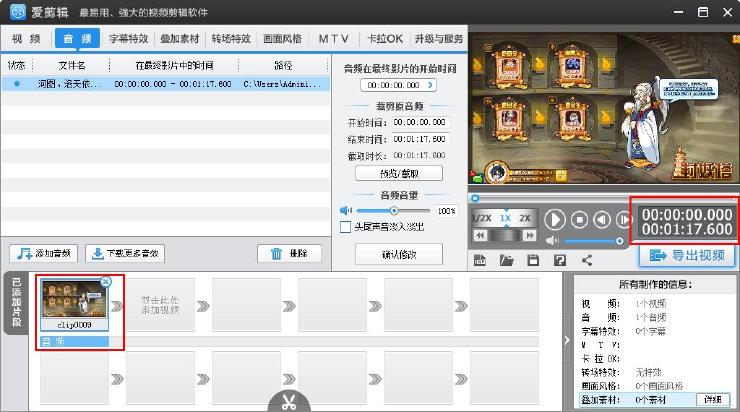Click the 详细 button for 叠加素材
This screenshot has height=412, width=740.
click(713, 399)
